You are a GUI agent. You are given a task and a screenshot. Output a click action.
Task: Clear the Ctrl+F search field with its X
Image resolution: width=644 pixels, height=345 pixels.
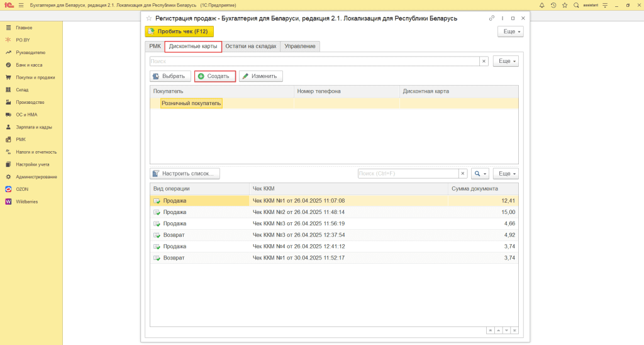click(463, 174)
